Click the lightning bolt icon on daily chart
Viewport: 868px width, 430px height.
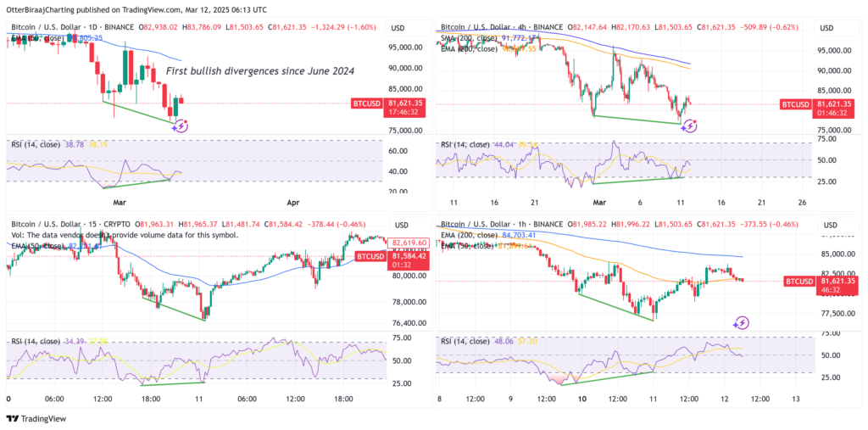click(181, 126)
